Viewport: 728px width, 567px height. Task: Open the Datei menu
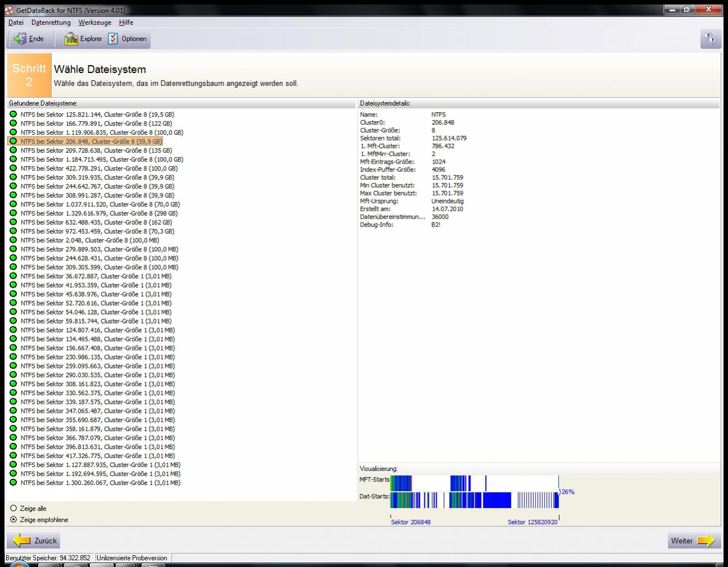pyautogui.click(x=16, y=22)
